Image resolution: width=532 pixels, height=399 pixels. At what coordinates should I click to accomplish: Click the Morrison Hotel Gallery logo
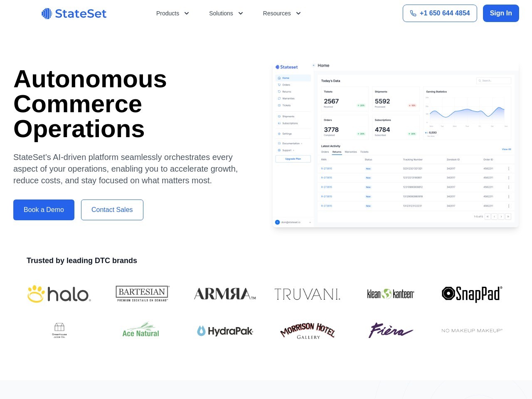[x=308, y=331]
